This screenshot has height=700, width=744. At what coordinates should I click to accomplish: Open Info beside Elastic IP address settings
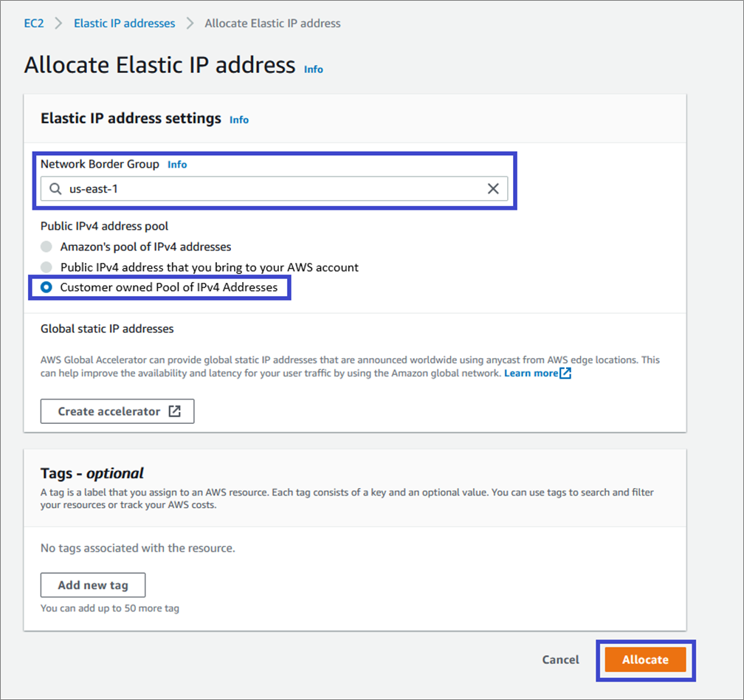pos(239,120)
